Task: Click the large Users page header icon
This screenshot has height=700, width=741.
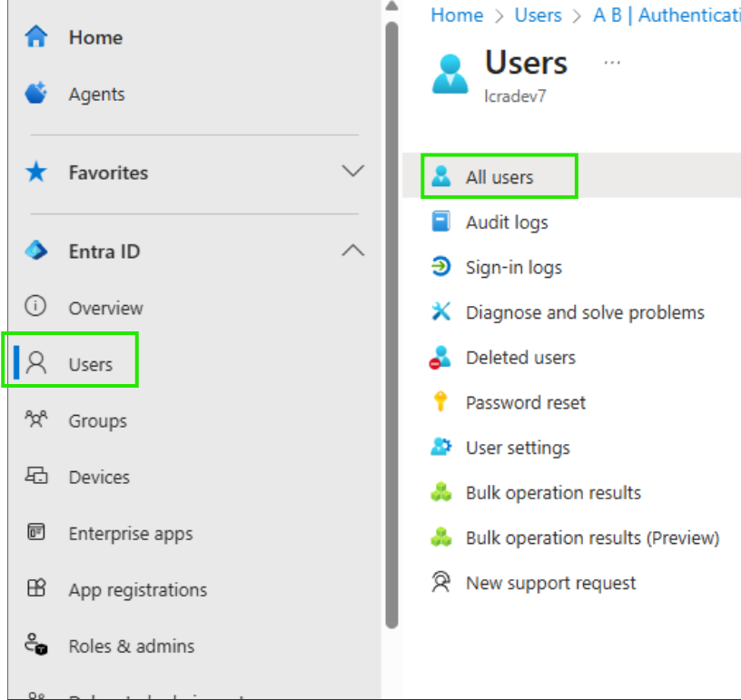Action: 450,74
